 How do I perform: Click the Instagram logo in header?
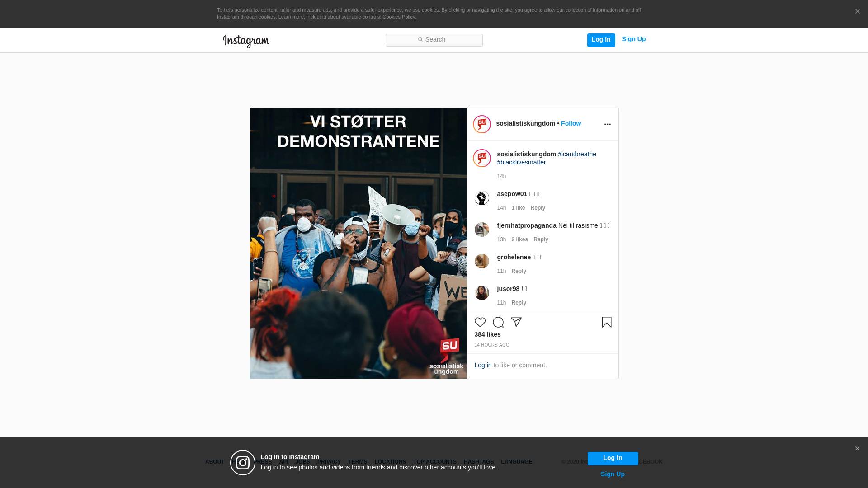click(246, 41)
